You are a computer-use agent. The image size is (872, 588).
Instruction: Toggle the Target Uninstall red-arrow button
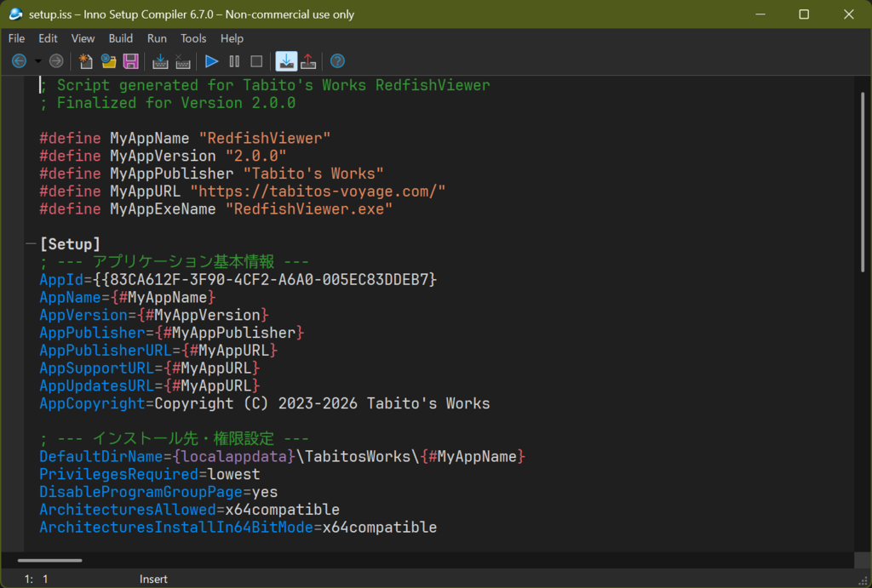[x=308, y=61]
